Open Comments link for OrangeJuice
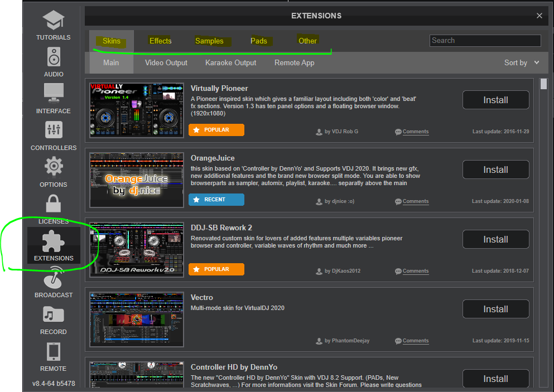Screen dimensions: 554x392 [416, 201]
